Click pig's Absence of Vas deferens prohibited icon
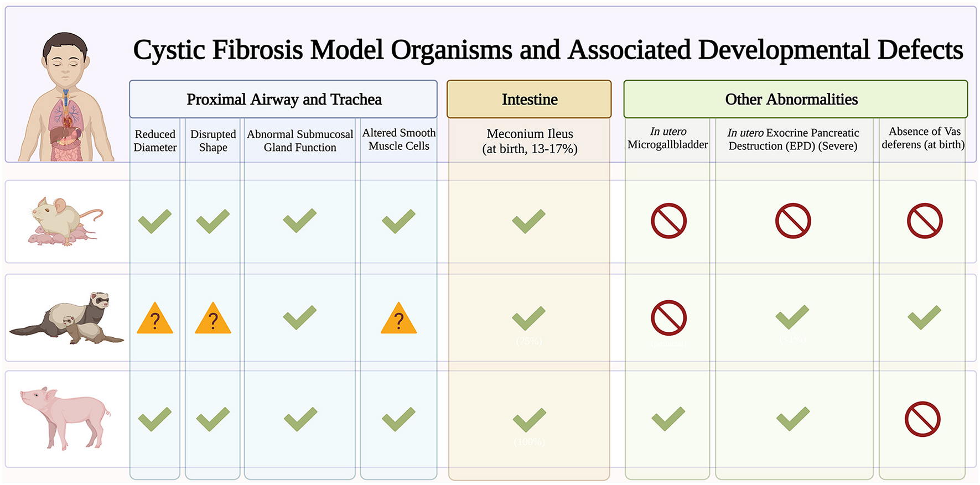This screenshot has width=980, height=485. click(922, 419)
